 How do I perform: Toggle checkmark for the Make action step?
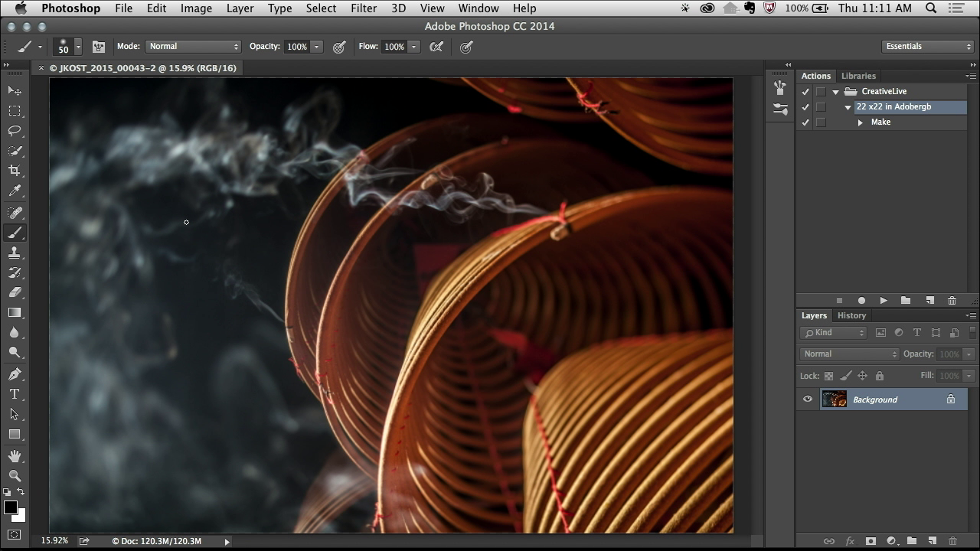click(805, 122)
